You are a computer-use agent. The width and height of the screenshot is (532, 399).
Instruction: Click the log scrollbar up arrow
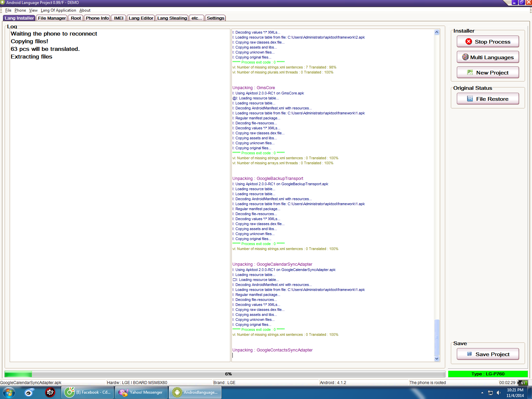(437, 32)
